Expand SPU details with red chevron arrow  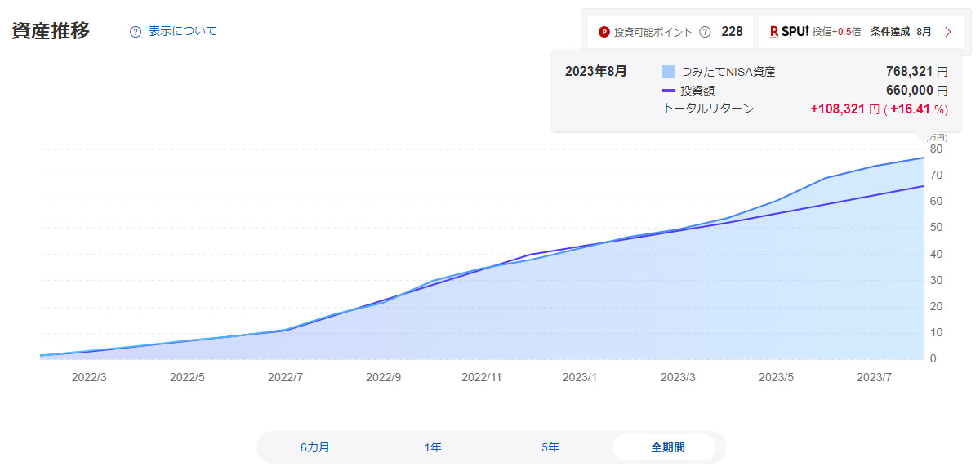948,32
